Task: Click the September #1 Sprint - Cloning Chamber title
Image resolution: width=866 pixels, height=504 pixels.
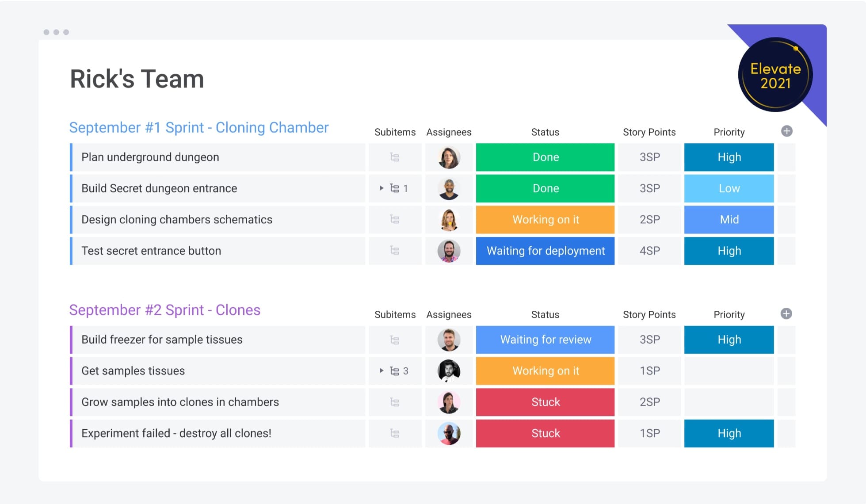Action: (x=198, y=127)
